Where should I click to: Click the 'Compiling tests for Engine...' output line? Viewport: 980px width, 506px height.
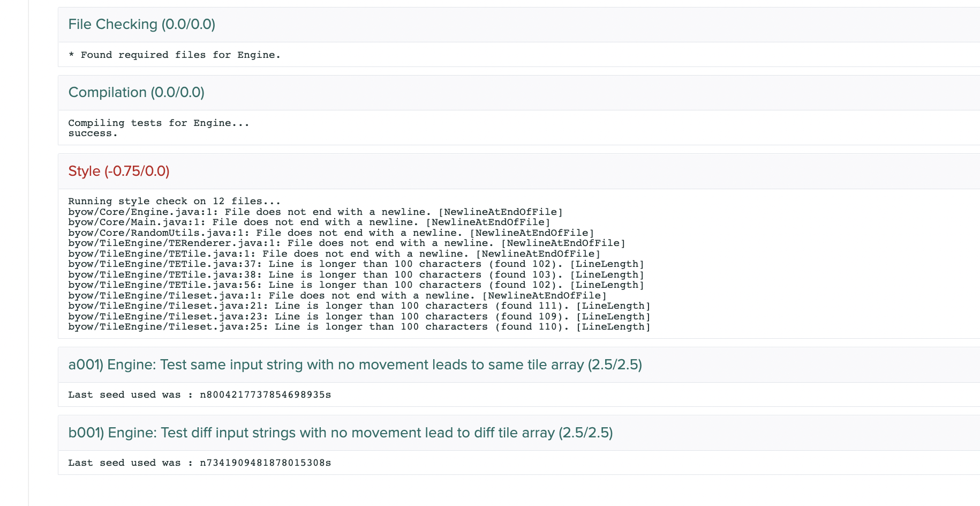[x=159, y=123]
